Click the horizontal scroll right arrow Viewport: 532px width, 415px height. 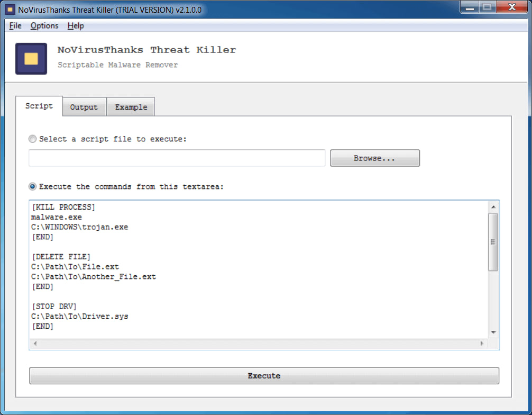pyautogui.click(x=482, y=344)
